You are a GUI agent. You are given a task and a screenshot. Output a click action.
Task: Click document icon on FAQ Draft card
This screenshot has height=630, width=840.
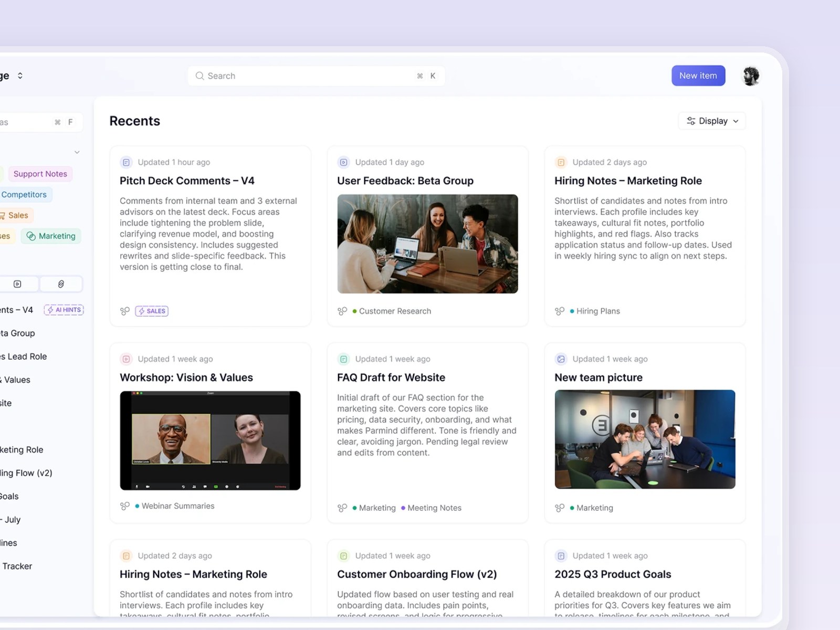tap(343, 359)
